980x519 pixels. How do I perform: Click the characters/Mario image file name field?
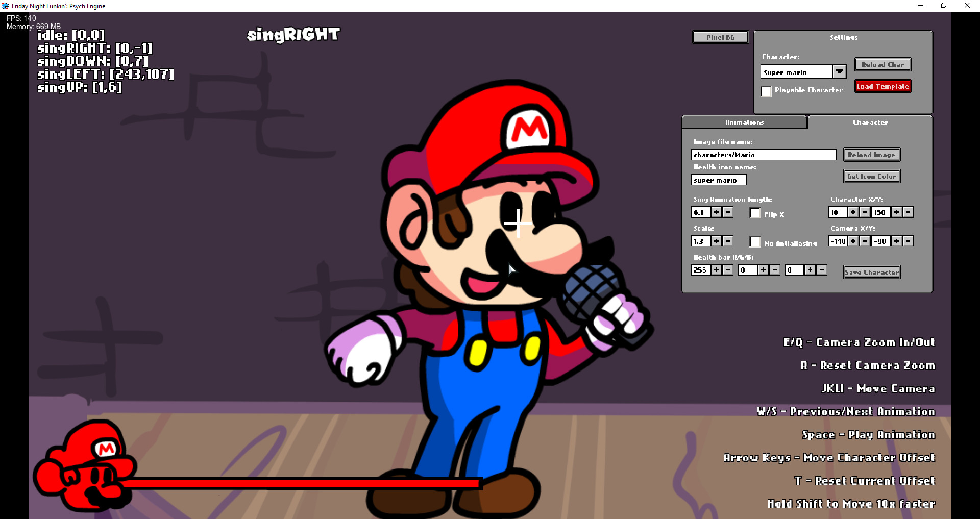[763, 154]
